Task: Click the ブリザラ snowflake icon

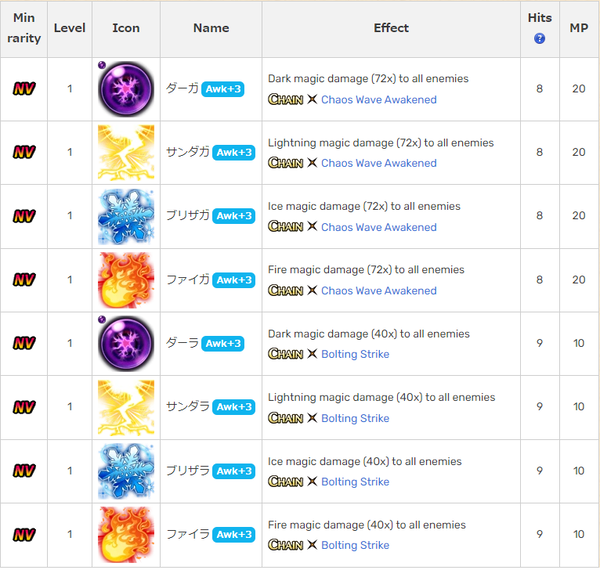Action: (126, 471)
